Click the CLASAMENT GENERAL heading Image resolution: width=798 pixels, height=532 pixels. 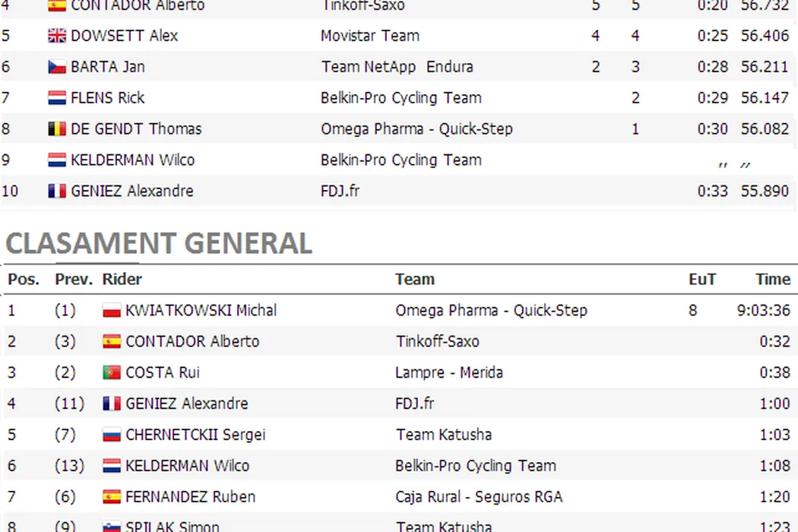[159, 243]
